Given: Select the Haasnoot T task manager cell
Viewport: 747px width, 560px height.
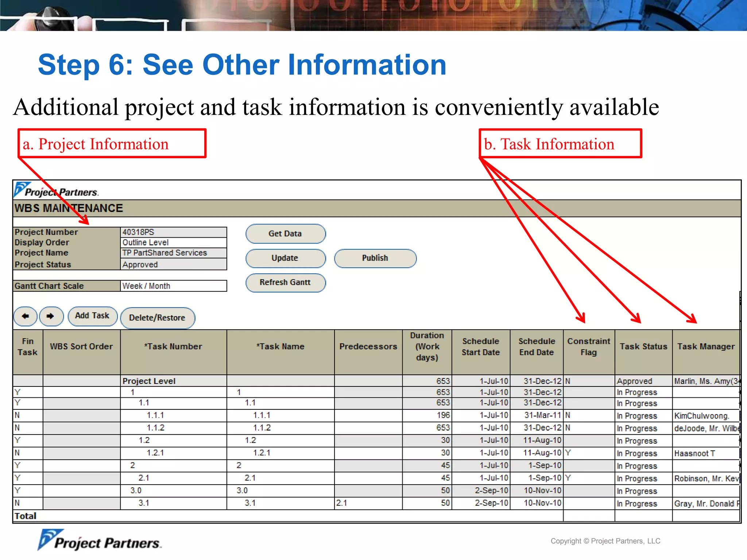Looking at the screenshot, I should pyautogui.click(x=707, y=453).
